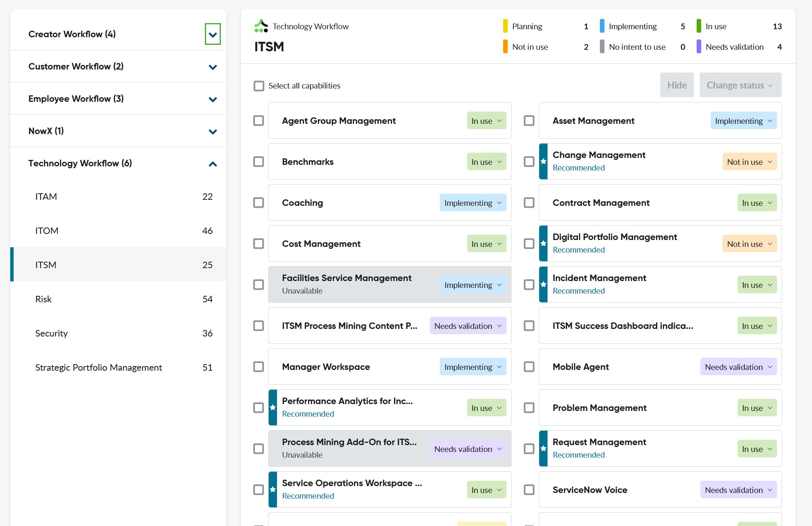This screenshot has height=526, width=812.
Task: Click Unavailable label under Process Mining Add-On
Action: tap(302, 455)
